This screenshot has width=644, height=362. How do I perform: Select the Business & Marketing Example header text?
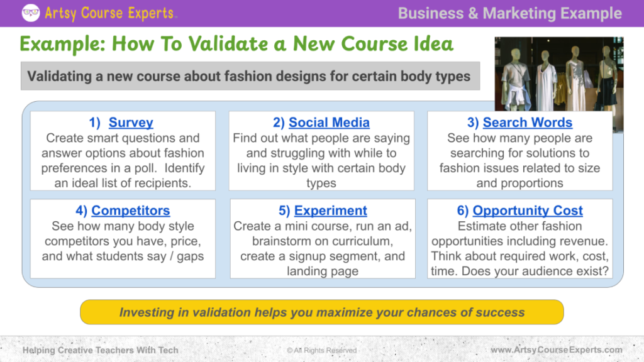pos(509,13)
